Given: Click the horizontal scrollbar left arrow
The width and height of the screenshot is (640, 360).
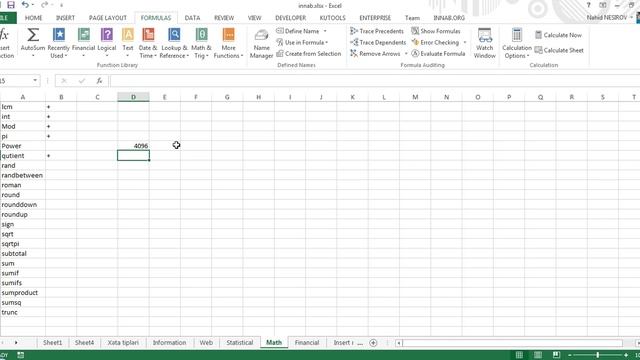Looking at the screenshot, I should (398, 343).
